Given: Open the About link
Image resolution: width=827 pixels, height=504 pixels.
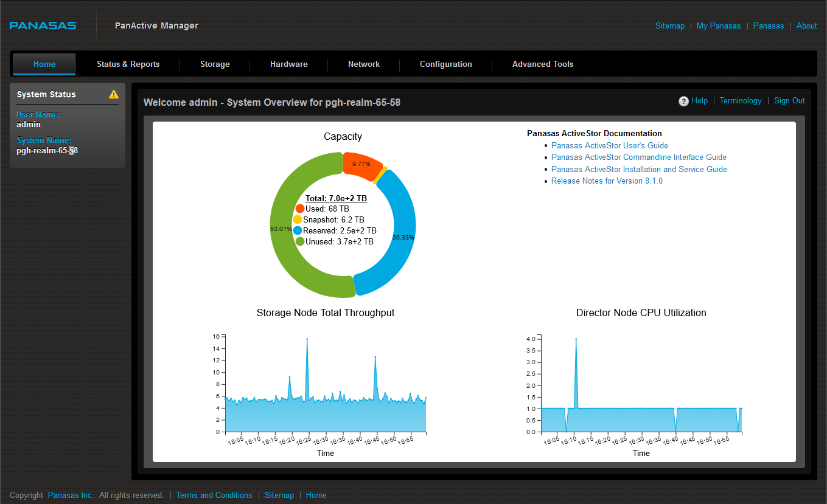Looking at the screenshot, I should 806,26.
